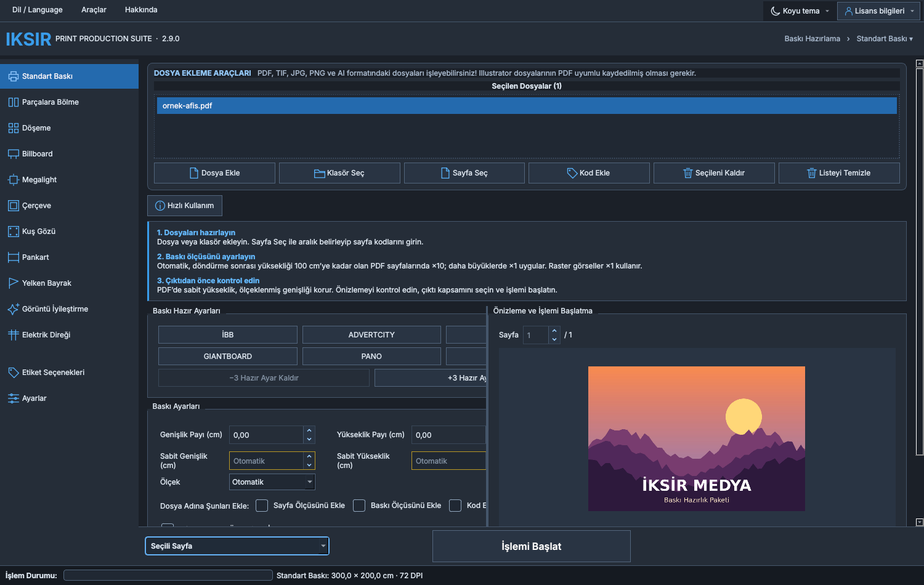Open the Dil / Language menu
This screenshot has width=924, height=585.
38,10
